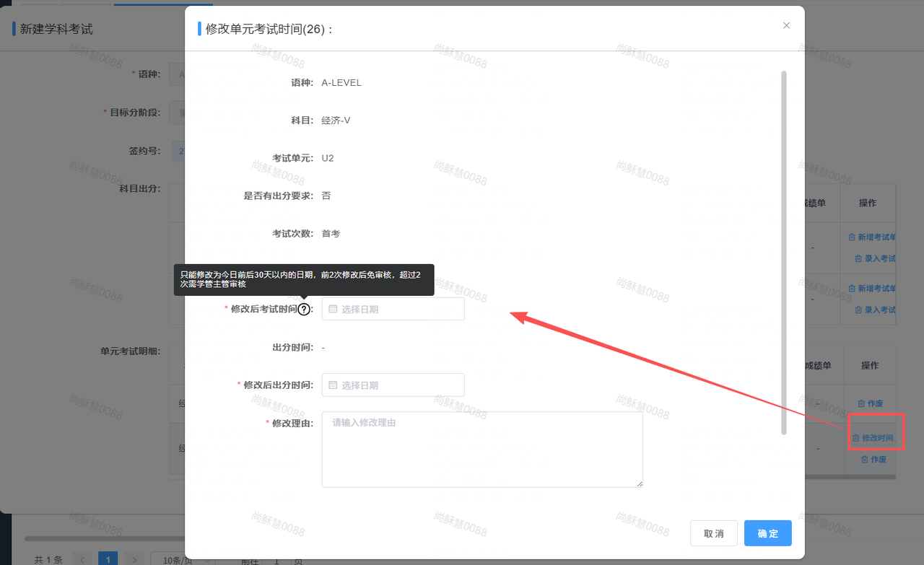Go to previous page arrow in pagination

[x=82, y=560]
